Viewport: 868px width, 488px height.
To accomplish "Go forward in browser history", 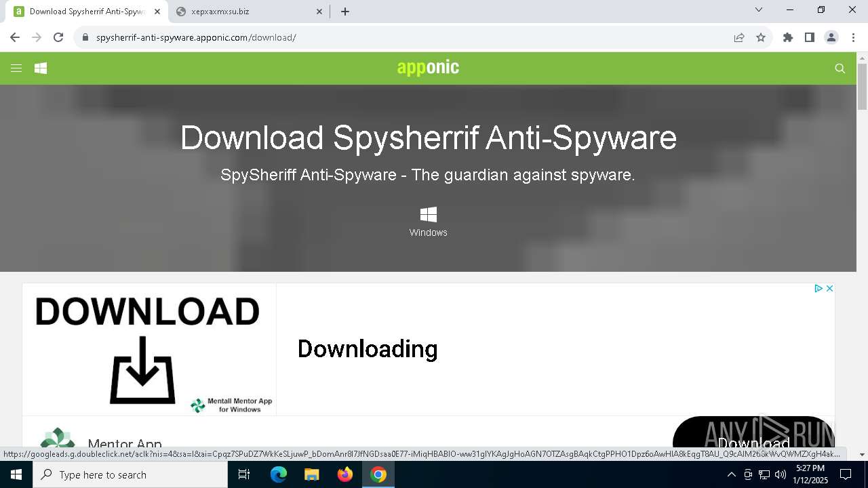I will click(37, 37).
